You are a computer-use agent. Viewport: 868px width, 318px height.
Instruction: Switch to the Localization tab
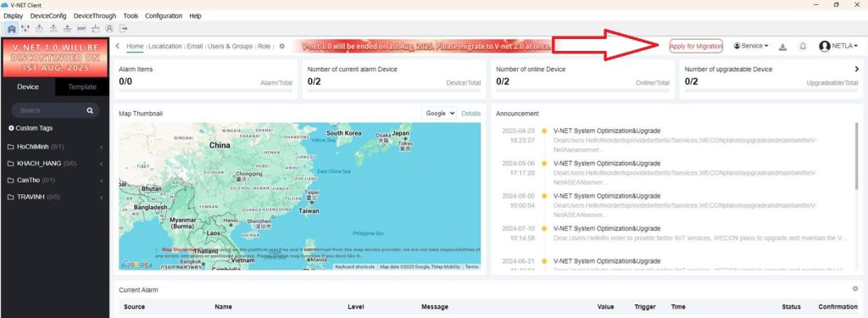coord(165,47)
